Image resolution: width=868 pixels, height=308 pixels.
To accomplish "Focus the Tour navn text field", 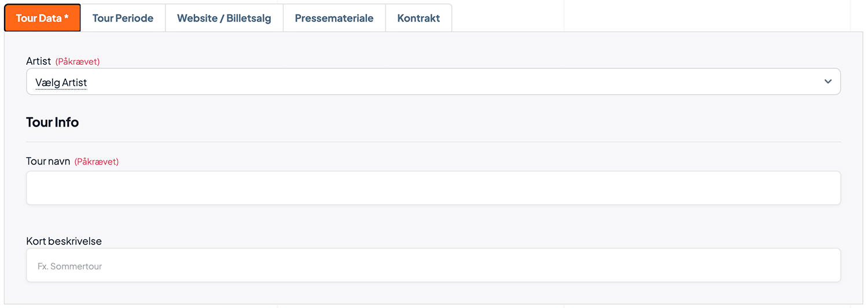I will (433, 188).
